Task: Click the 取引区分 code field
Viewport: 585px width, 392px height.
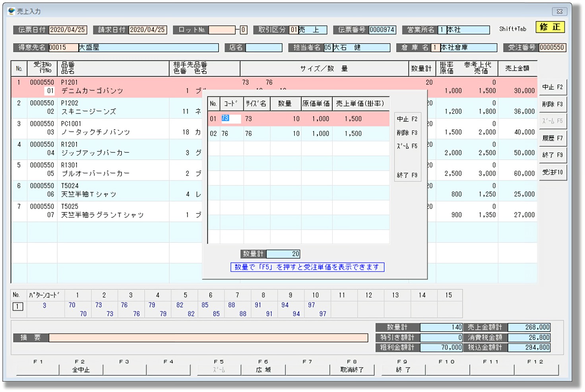Action: [294, 30]
